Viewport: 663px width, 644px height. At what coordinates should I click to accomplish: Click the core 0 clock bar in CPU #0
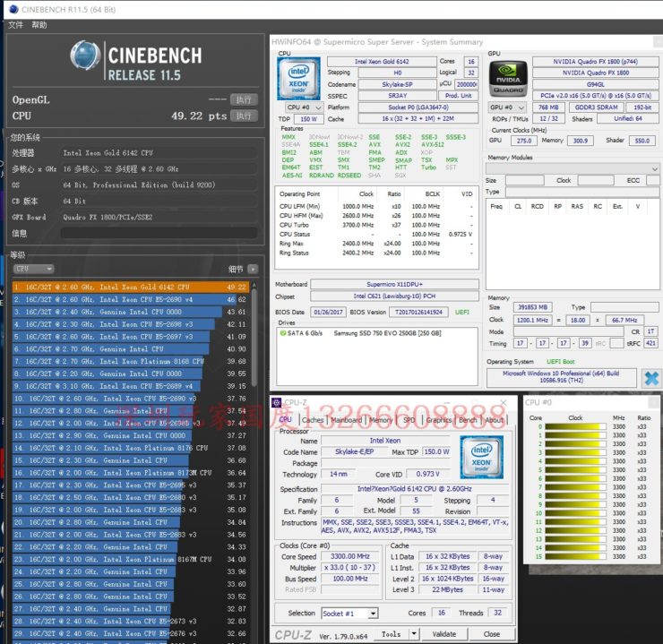click(x=575, y=426)
